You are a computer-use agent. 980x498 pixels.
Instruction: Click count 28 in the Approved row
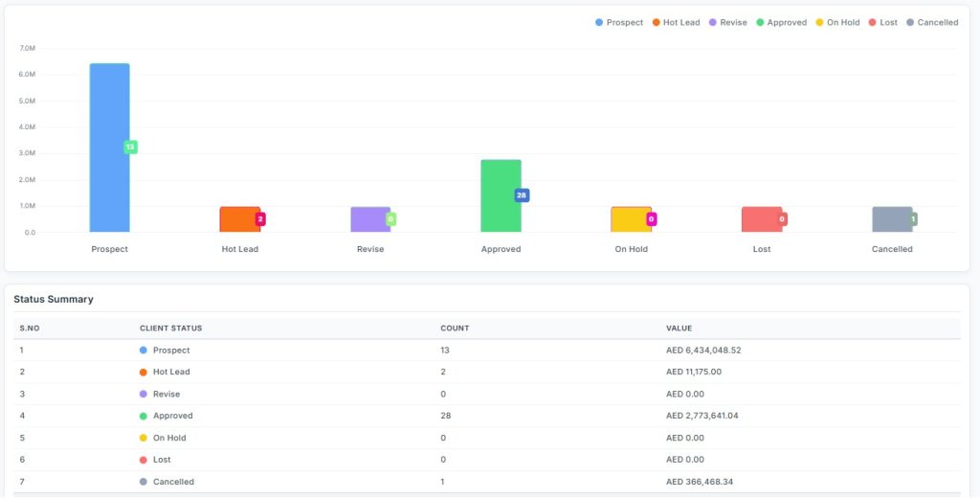(446, 416)
